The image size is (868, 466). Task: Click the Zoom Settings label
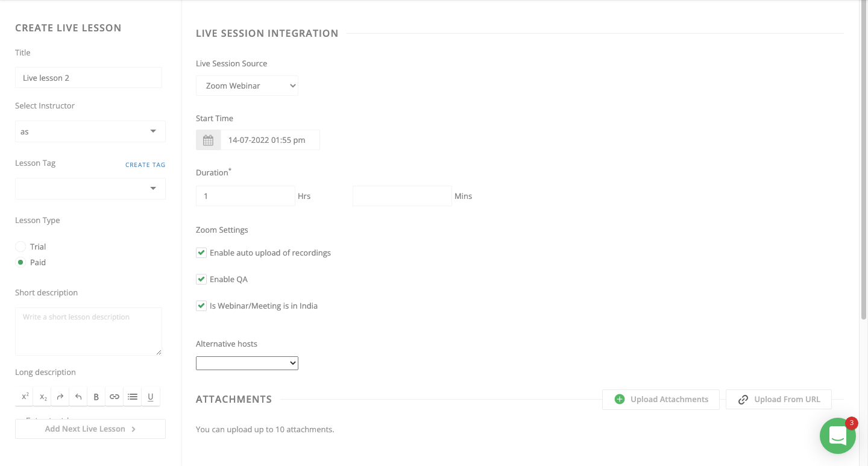click(x=222, y=230)
